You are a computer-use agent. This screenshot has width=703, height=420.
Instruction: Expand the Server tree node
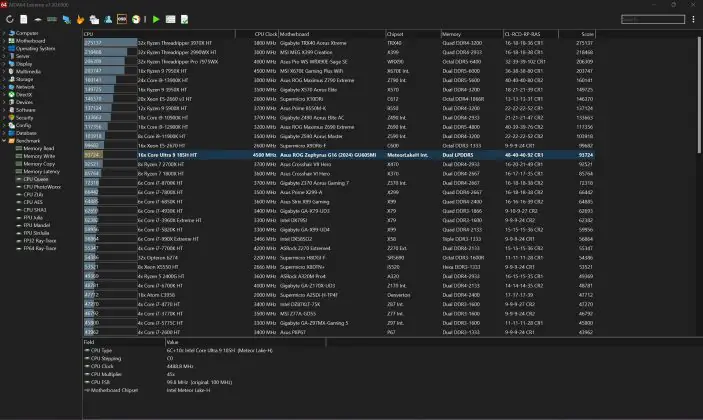[x=4, y=56]
